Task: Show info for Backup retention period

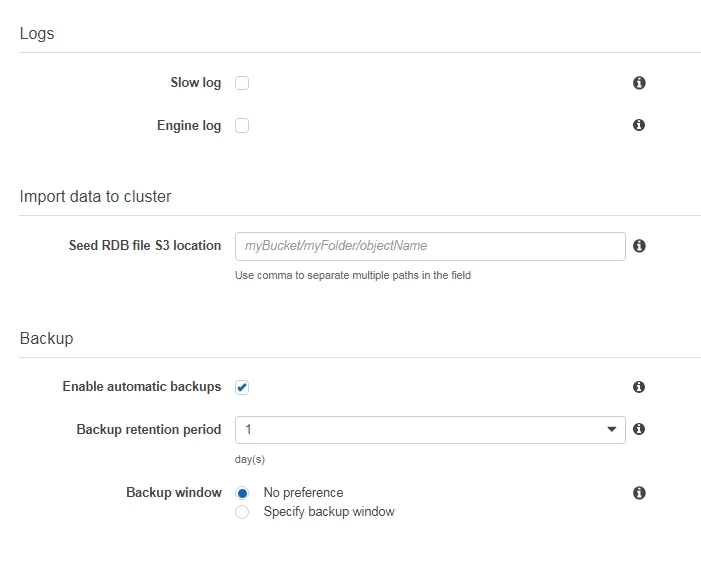Action: (639, 429)
